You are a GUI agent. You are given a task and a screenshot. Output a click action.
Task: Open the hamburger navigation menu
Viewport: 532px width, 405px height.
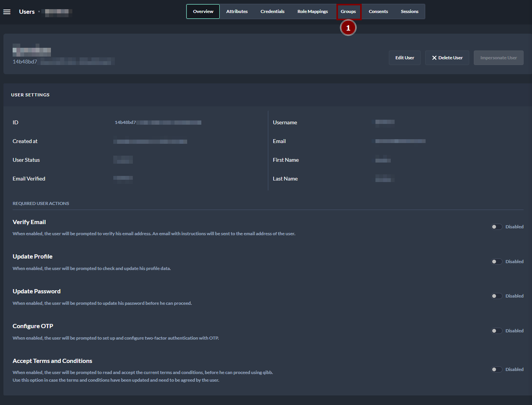[7, 12]
